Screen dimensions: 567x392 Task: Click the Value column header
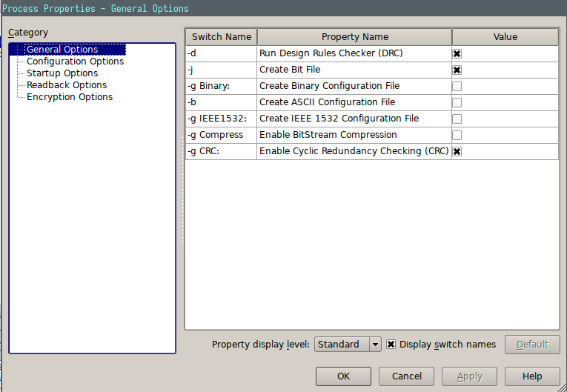point(505,37)
